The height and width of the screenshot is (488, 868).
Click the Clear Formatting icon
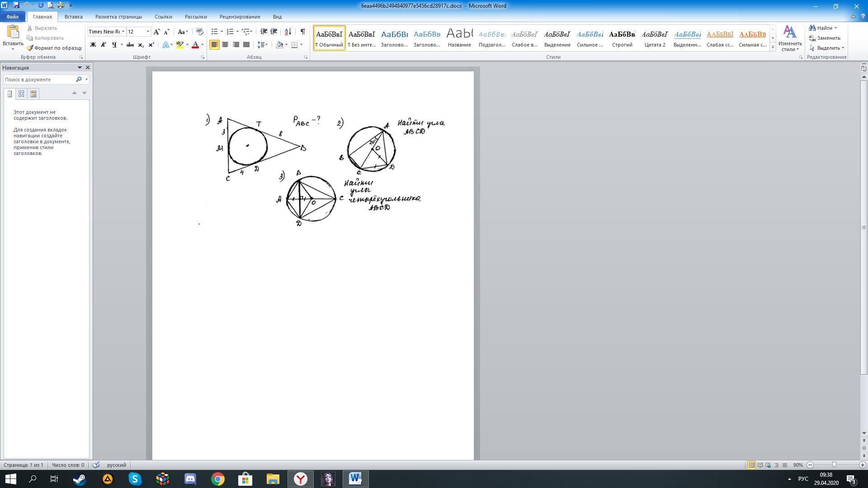coord(199,32)
